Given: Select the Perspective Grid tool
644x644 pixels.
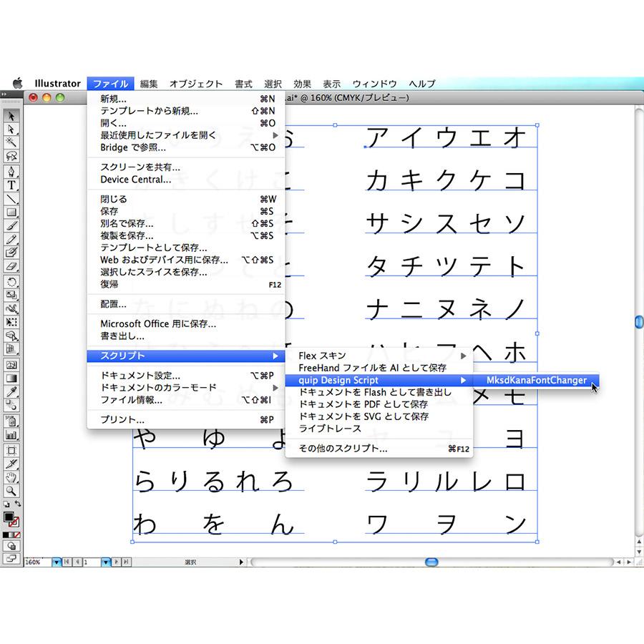Looking at the screenshot, I should coord(11,349).
